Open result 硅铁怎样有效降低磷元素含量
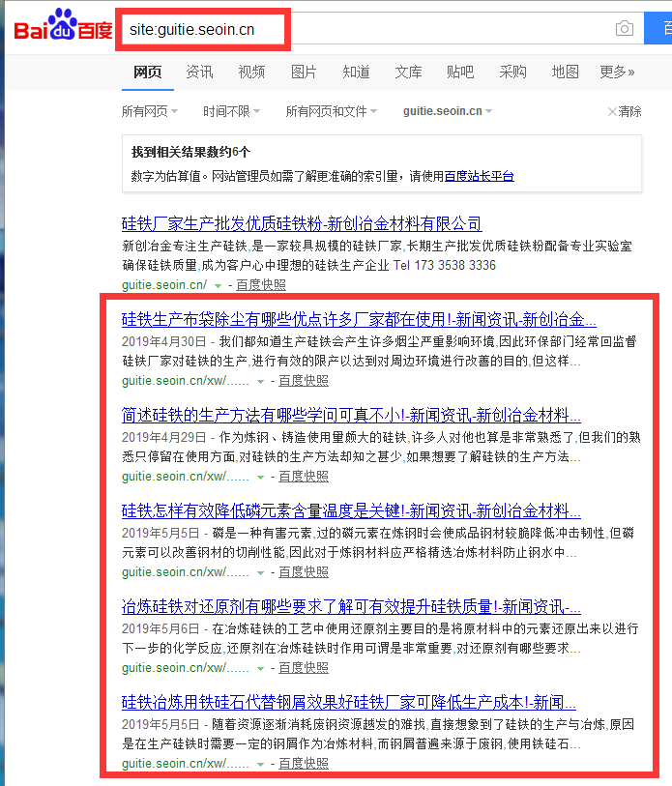Image resolution: width=672 pixels, height=786 pixels. pos(351,510)
